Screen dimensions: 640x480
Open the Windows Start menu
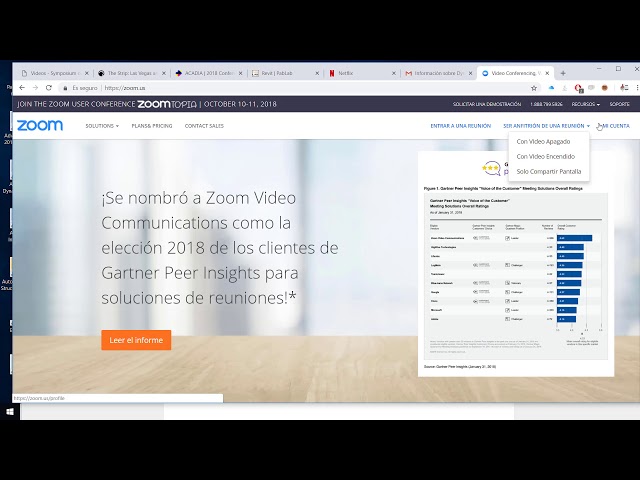[10, 411]
